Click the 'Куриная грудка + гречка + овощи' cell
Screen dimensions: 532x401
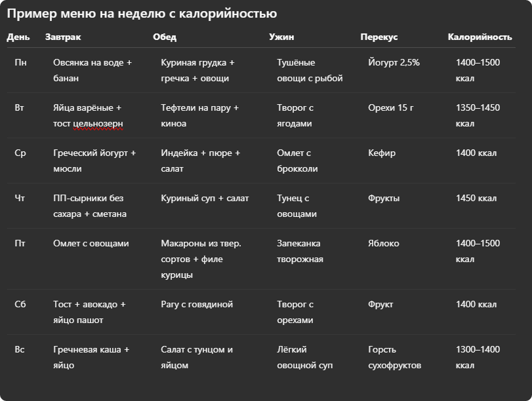197,70
